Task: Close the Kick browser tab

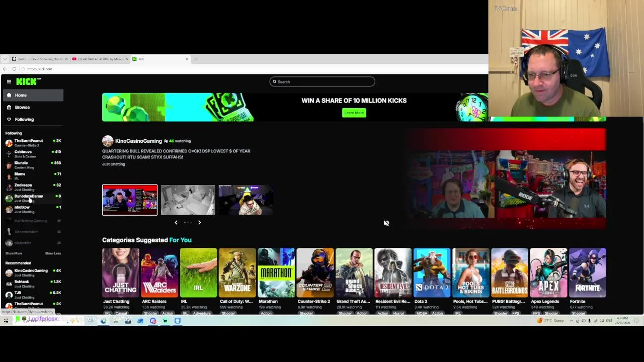Action: (187, 59)
